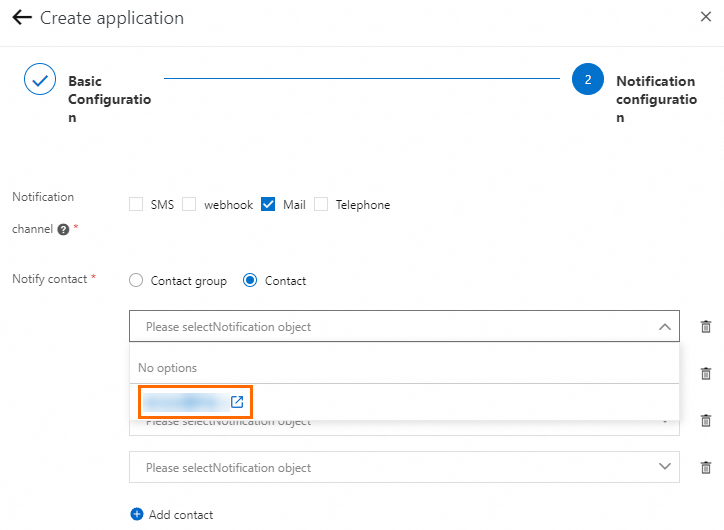Click the back arrow beside Create application

(x=22, y=18)
